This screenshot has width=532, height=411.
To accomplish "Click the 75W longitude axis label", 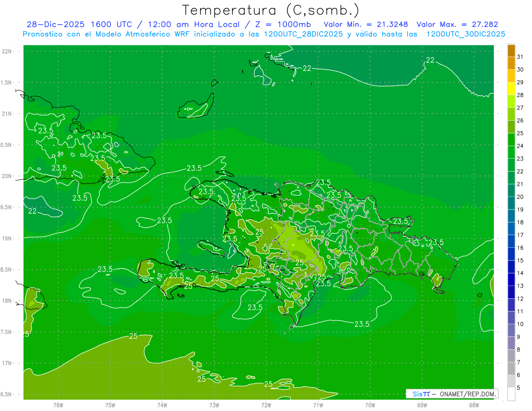I will click(110, 405).
